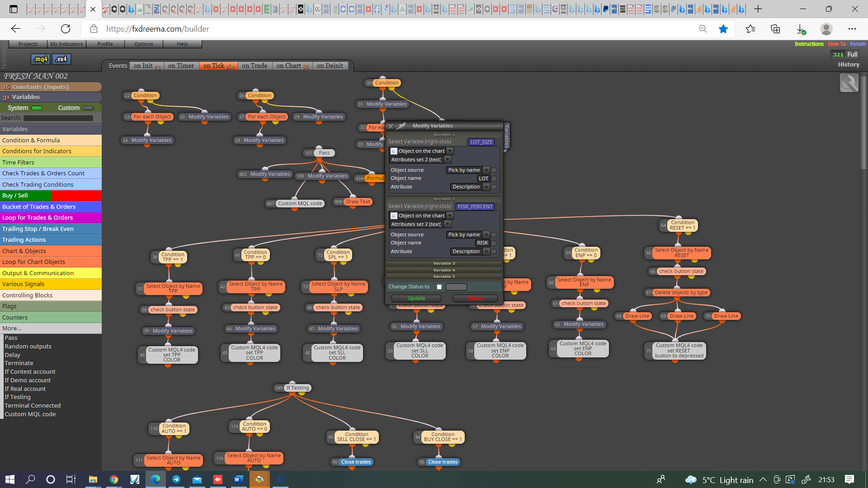Open a new browser tab

pos(758,9)
